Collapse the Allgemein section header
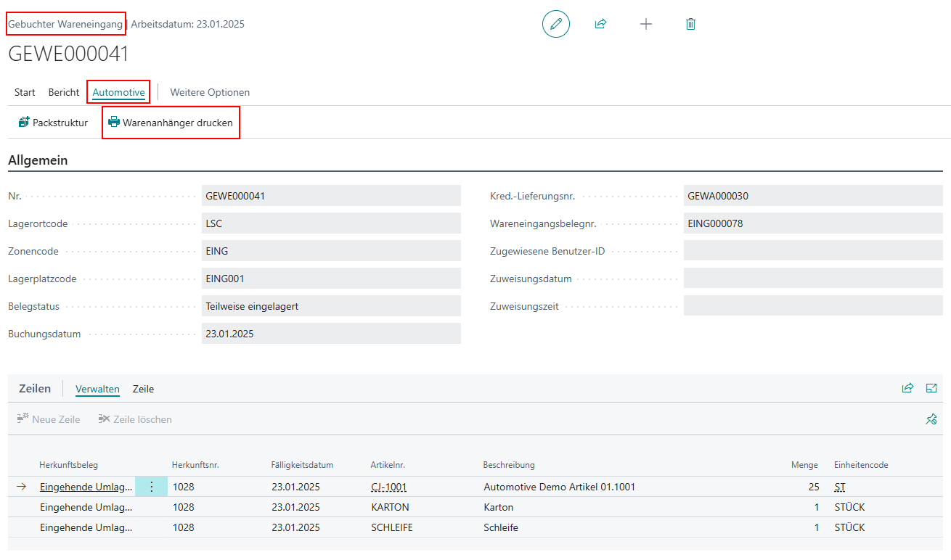951x560 pixels. (38, 160)
